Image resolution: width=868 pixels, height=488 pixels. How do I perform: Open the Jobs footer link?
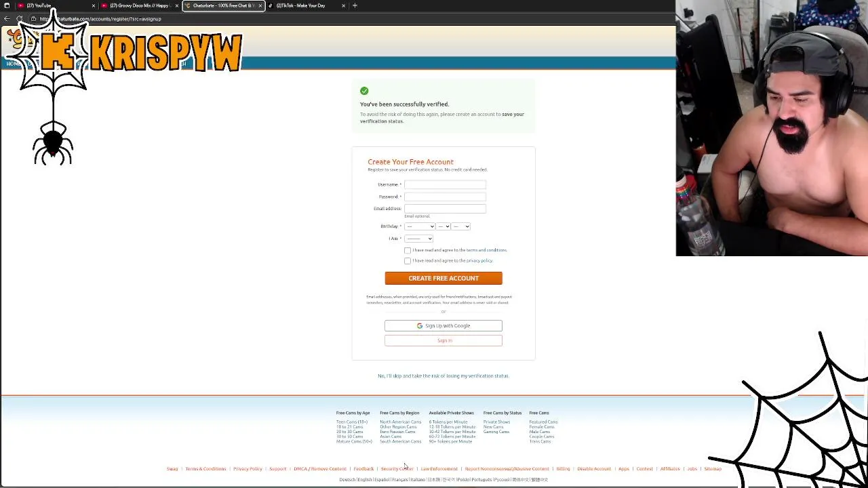[x=692, y=469]
